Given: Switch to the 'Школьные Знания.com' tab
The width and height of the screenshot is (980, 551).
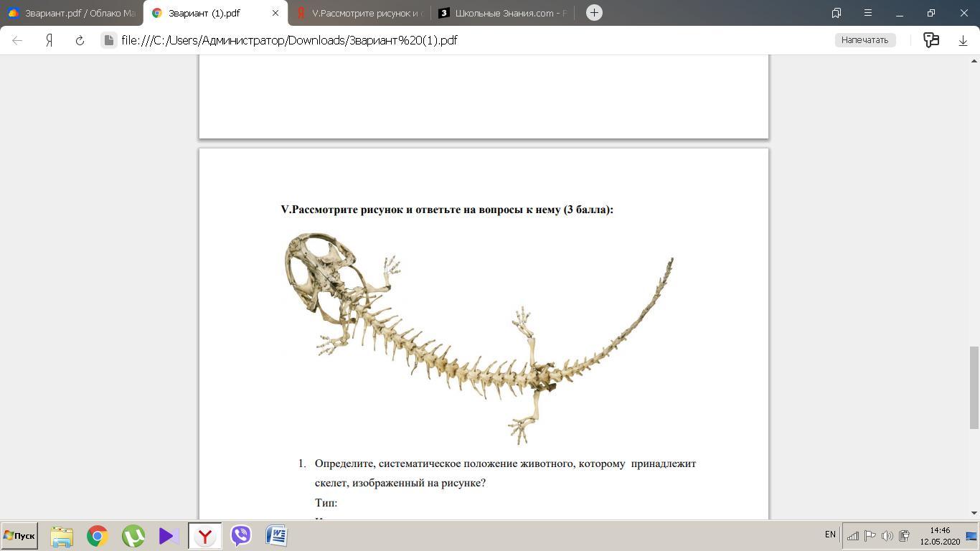Looking at the screenshot, I should click(x=502, y=13).
